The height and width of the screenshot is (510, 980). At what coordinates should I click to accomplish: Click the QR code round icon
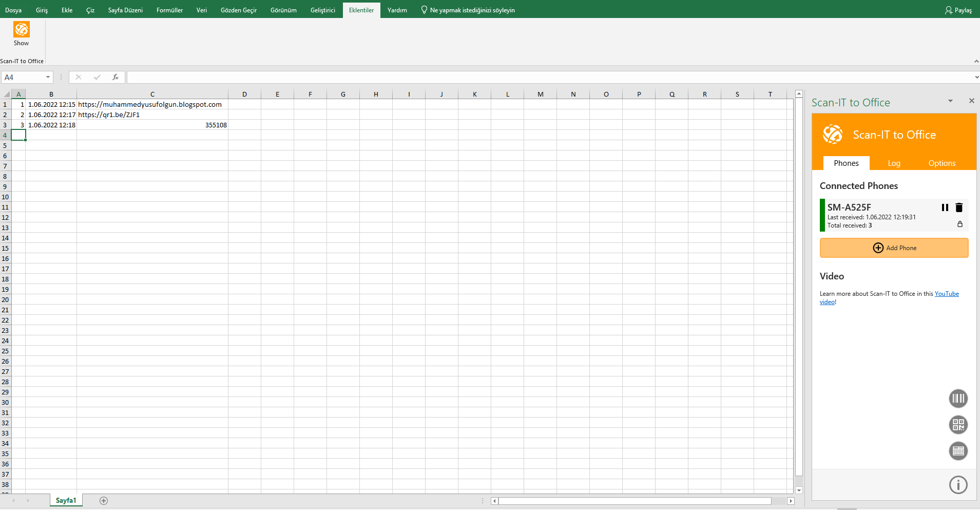tap(958, 425)
